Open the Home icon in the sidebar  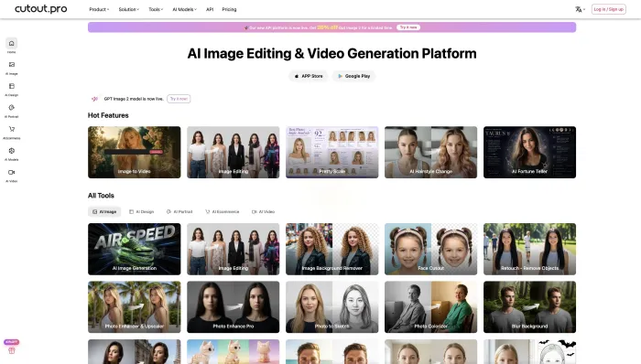pyautogui.click(x=11, y=44)
